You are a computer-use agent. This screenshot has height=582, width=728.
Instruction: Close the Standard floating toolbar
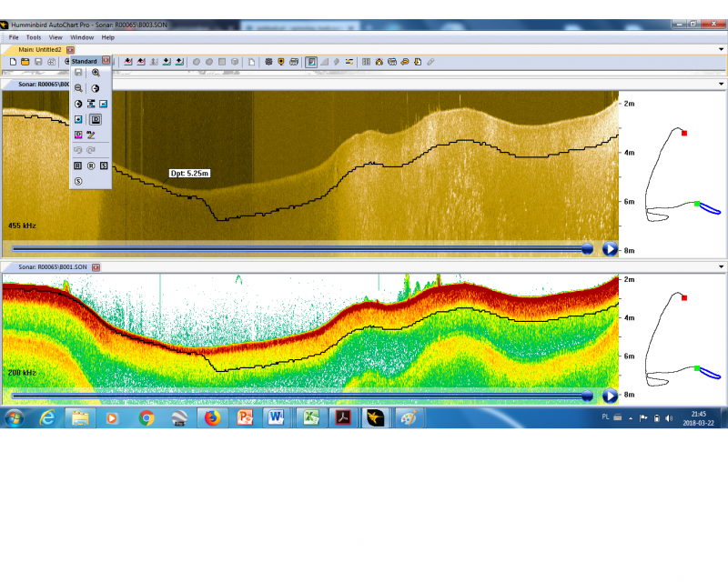tap(106, 61)
